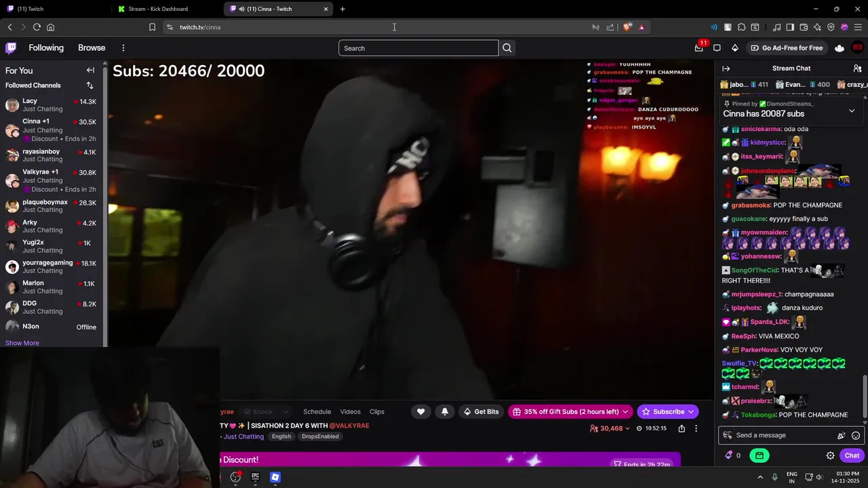Toggle channel notifications bell
Image resolution: width=868 pixels, height=488 pixels.
tap(445, 411)
